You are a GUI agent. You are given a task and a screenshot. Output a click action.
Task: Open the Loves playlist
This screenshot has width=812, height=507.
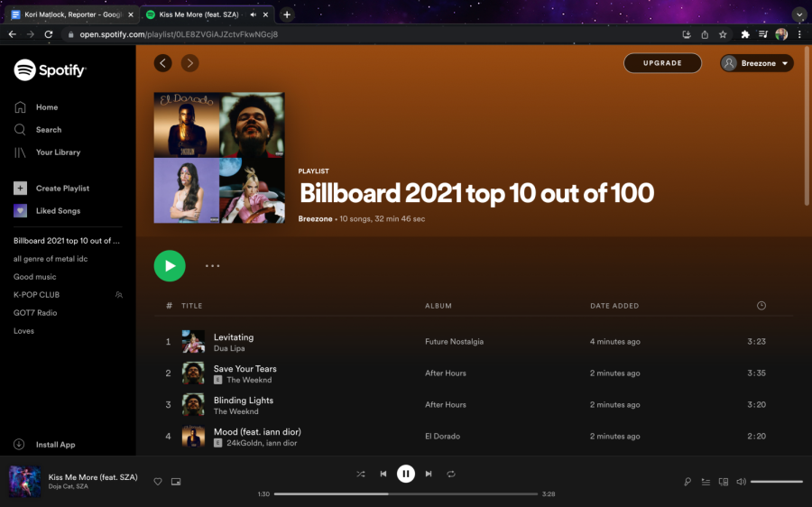(x=23, y=331)
